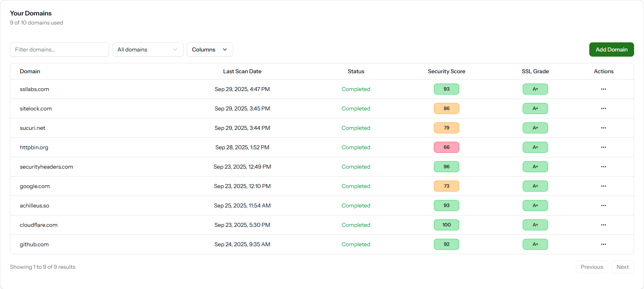Select the cloudflare.com domain name
Viewport: 644px width, 289px height.
38,225
